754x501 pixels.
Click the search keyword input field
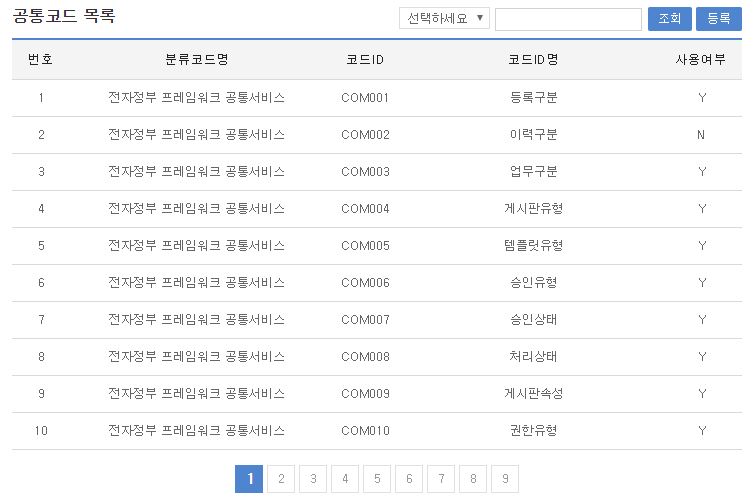(x=568, y=20)
